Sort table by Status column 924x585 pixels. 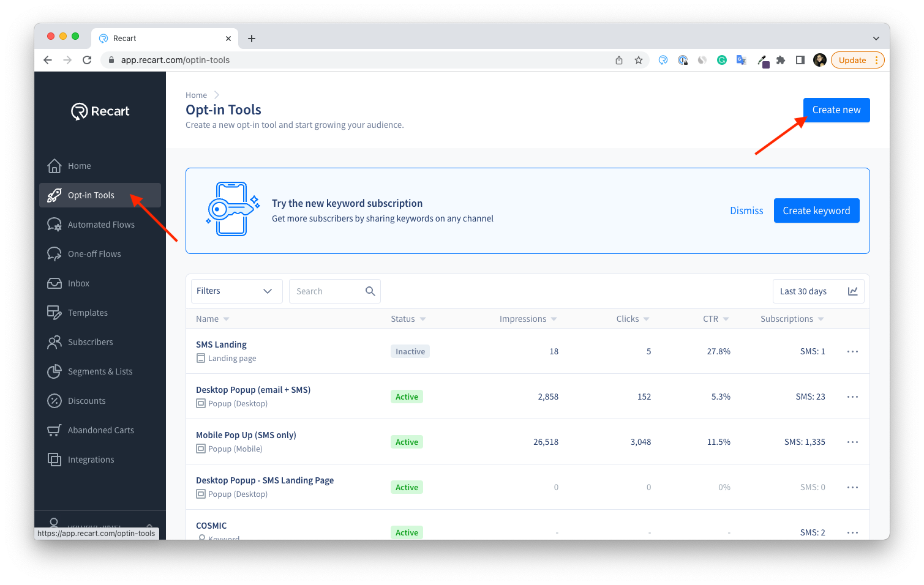tap(408, 319)
